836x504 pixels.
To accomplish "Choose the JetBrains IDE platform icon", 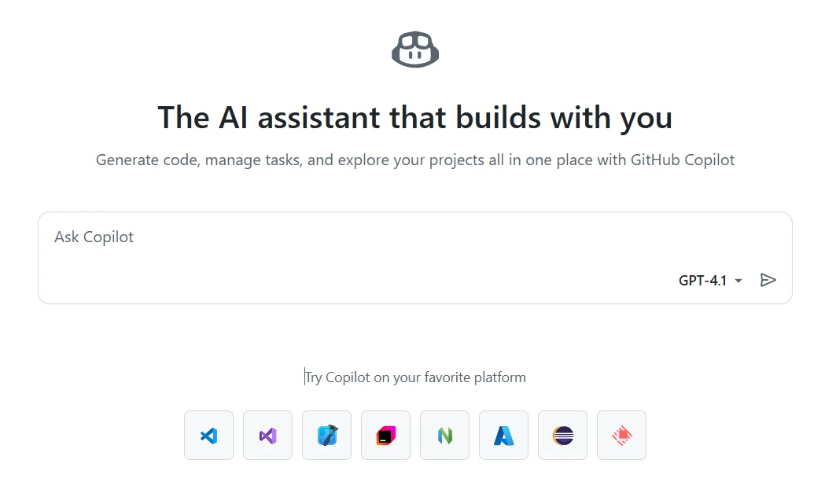I will 385,435.
